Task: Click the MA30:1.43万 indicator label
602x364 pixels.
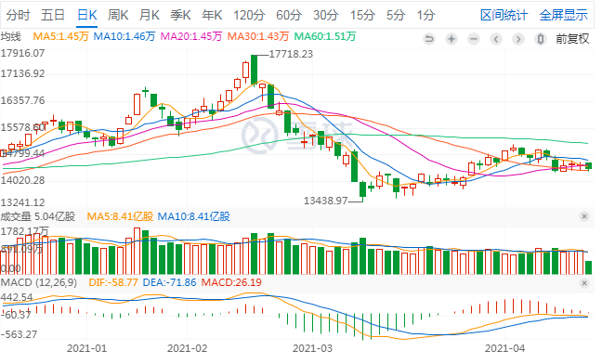Action: coord(258,36)
